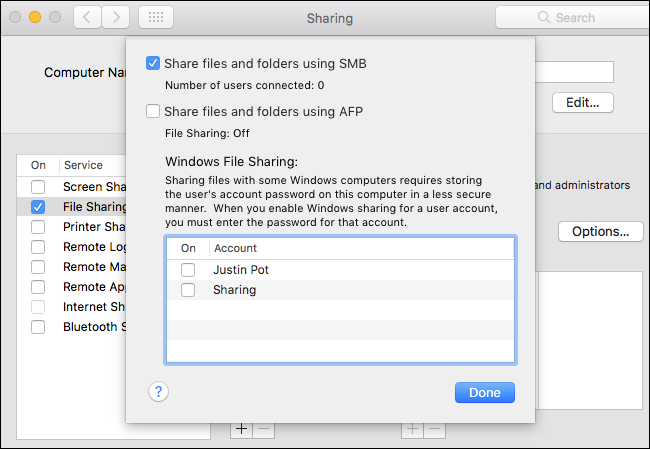Enable Windows sharing for Sharing account
This screenshot has height=449, width=650.
click(188, 290)
